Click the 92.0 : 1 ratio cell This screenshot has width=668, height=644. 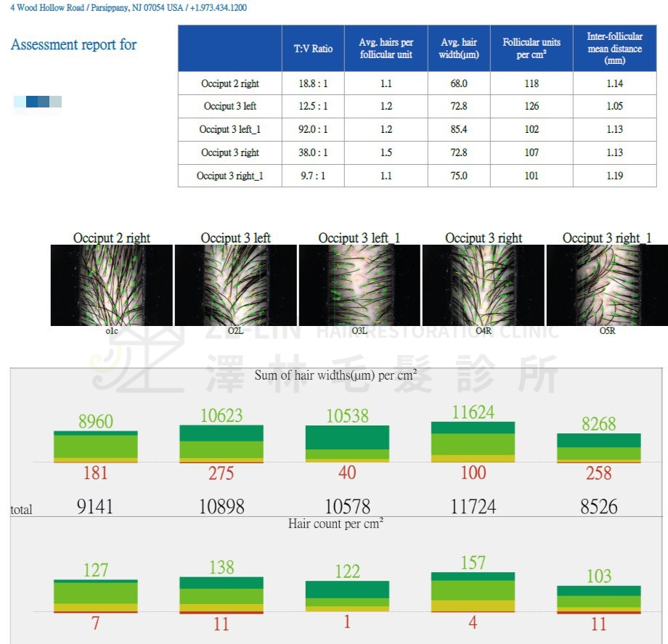(313, 129)
